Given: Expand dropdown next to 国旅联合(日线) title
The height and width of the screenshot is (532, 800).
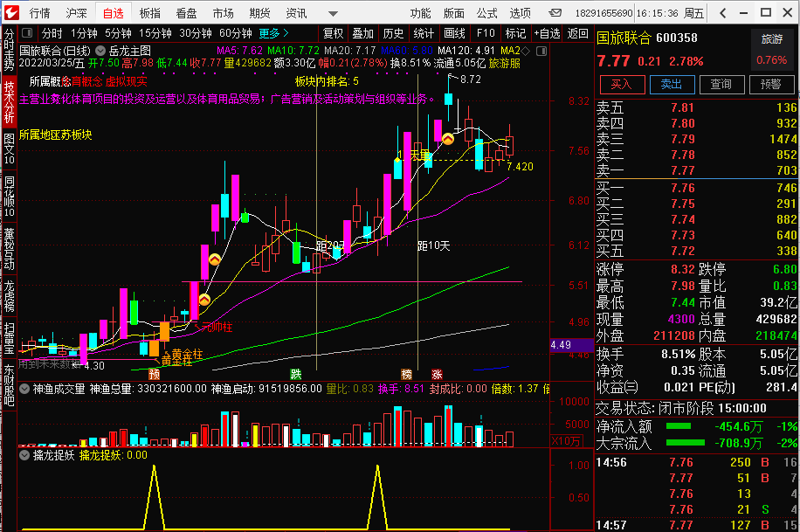Looking at the screenshot, I should (x=100, y=51).
